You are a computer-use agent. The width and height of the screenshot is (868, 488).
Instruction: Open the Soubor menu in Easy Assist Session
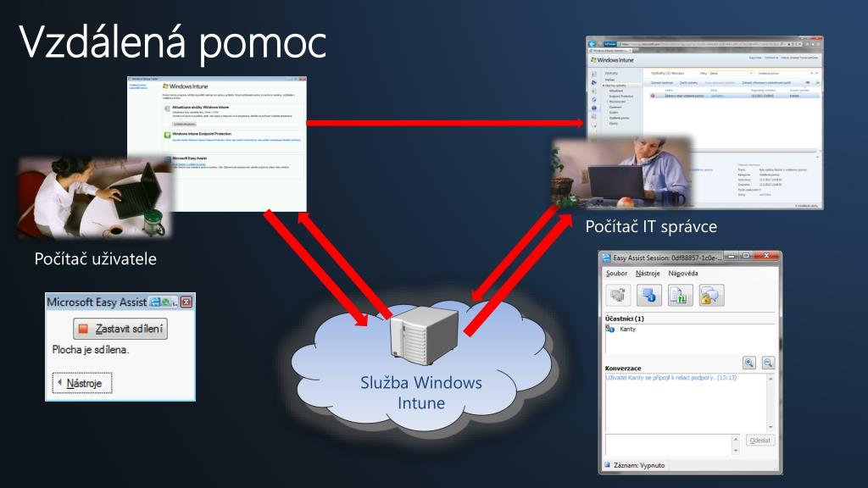coord(616,274)
